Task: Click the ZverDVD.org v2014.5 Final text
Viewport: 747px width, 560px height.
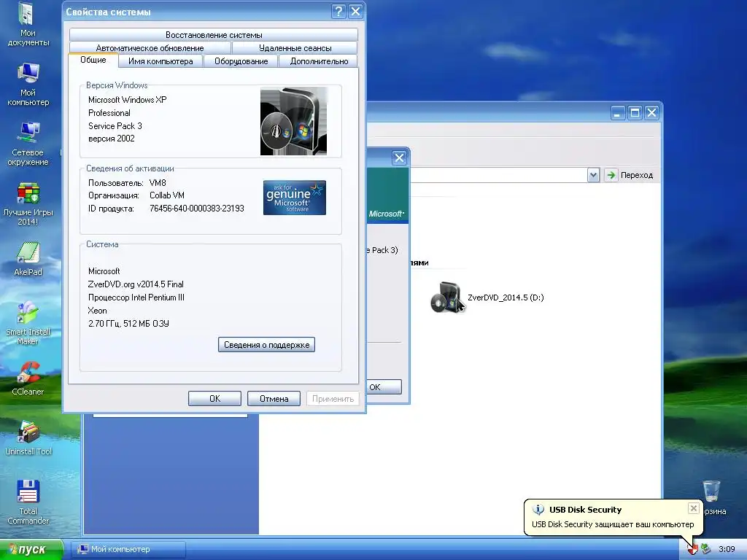Action: 136,284
